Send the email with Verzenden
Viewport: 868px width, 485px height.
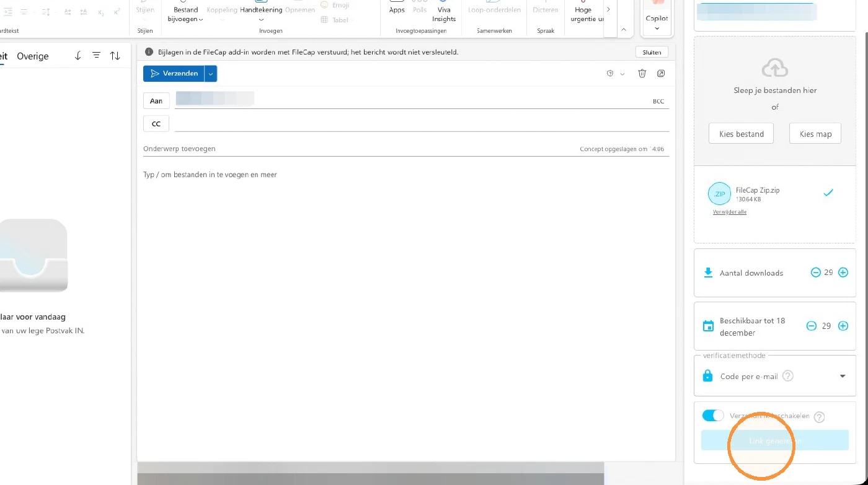[x=174, y=74]
